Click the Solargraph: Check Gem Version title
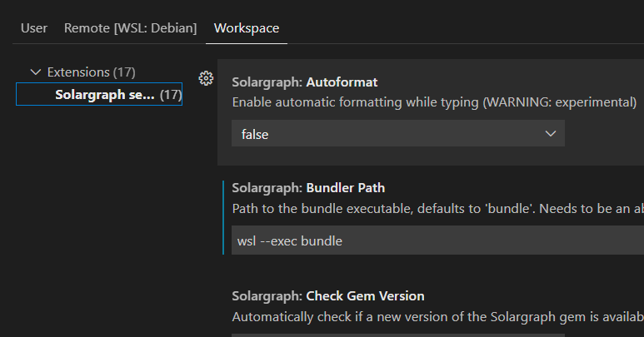 (x=328, y=295)
